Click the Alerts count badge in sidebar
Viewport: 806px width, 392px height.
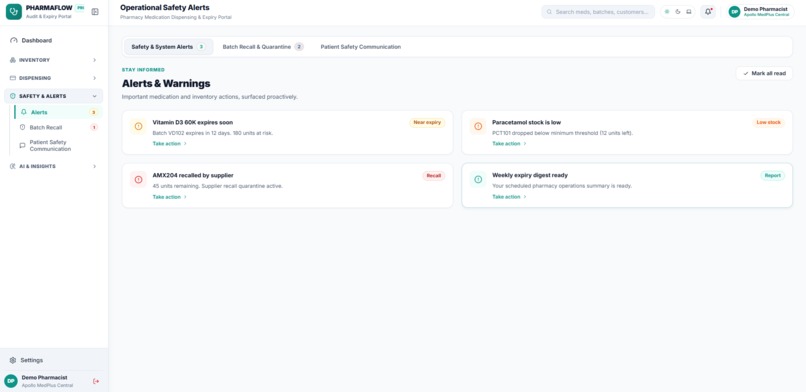tap(93, 112)
